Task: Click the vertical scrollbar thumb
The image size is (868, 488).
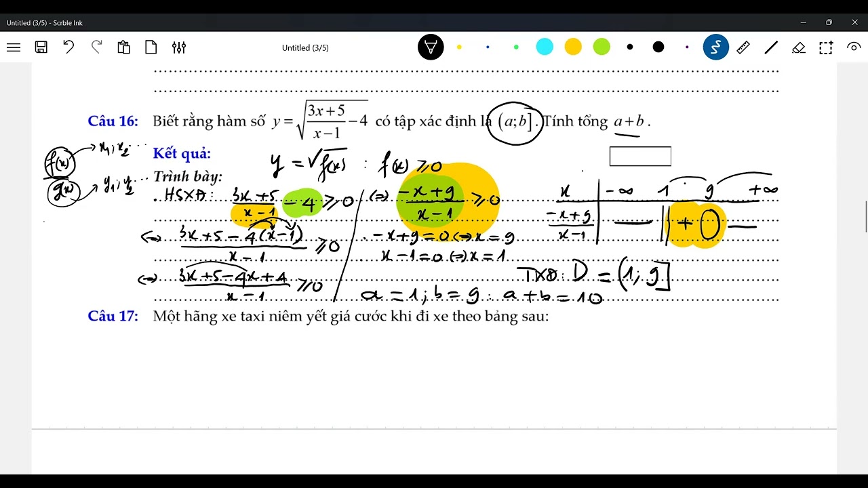Action: pyautogui.click(x=866, y=217)
